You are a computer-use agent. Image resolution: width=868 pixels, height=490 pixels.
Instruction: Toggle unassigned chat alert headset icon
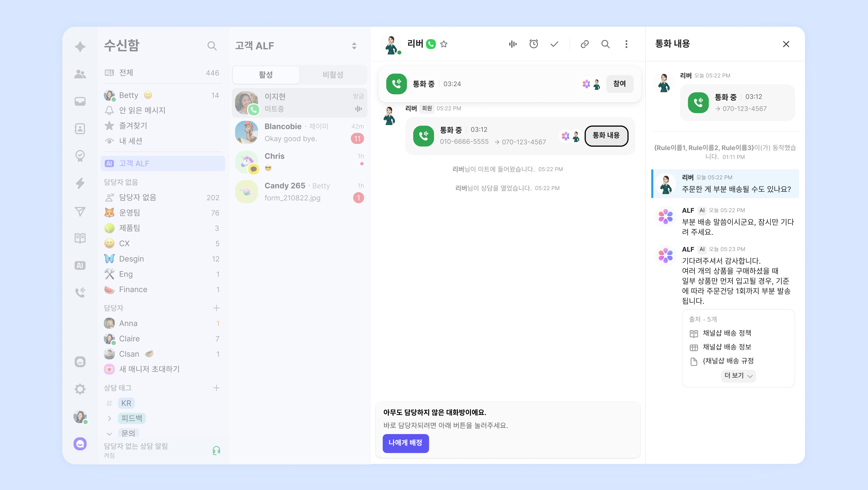[x=216, y=450]
